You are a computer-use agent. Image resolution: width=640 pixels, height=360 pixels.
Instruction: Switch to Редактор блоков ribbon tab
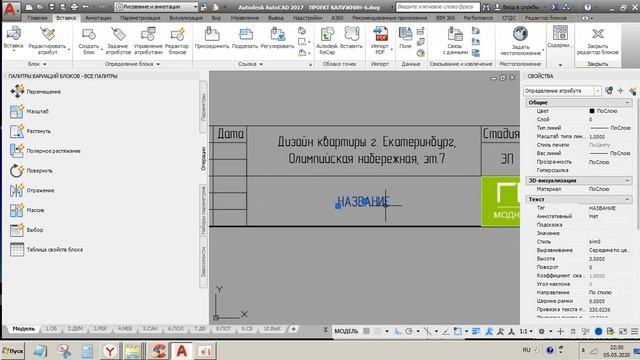[x=546, y=18]
